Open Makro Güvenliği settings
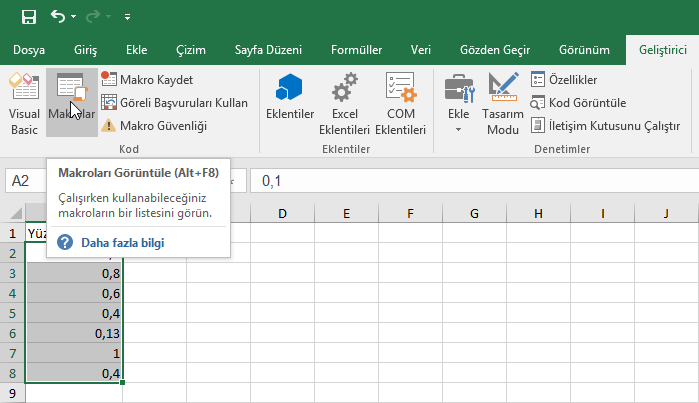This screenshot has height=403, width=699. (154, 126)
